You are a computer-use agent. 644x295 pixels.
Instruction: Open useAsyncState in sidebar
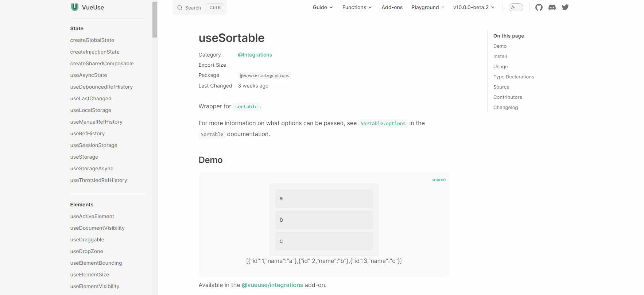pos(89,75)
